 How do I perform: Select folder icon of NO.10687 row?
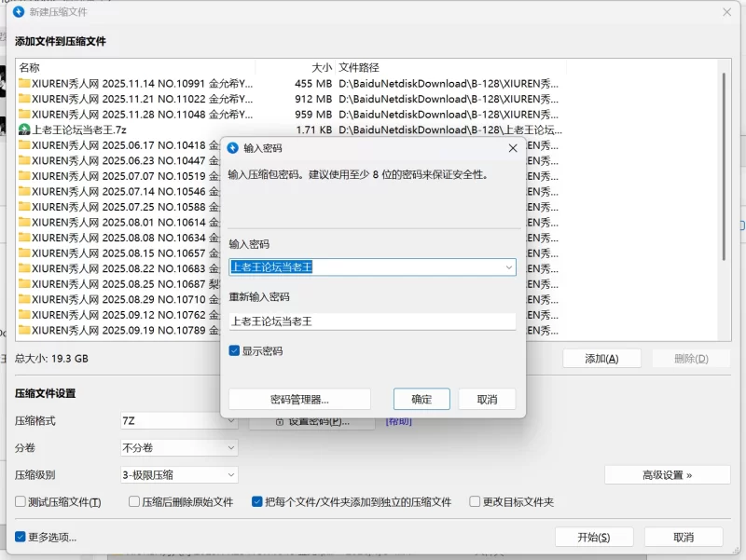click(x=24, y=284)
